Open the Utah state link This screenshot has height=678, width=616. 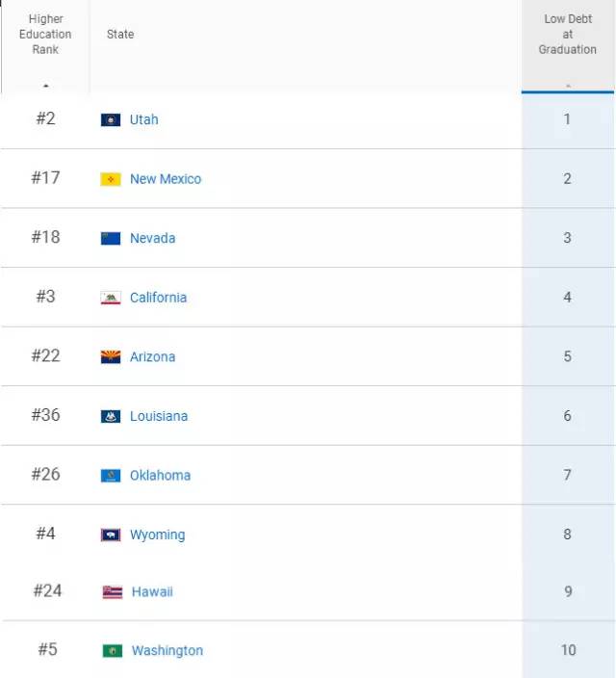click(x=144, y=119)
